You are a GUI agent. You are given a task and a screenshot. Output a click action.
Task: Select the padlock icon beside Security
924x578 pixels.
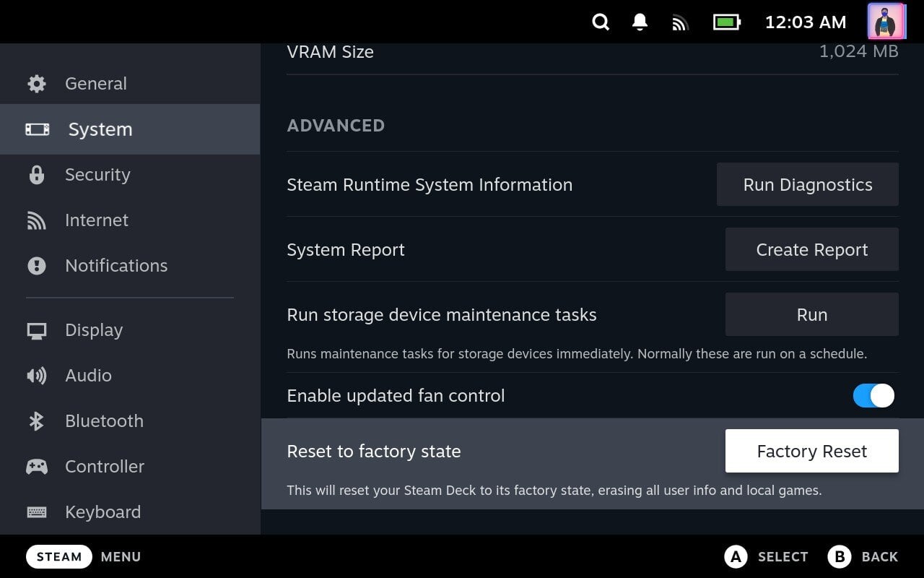point(37,175)
